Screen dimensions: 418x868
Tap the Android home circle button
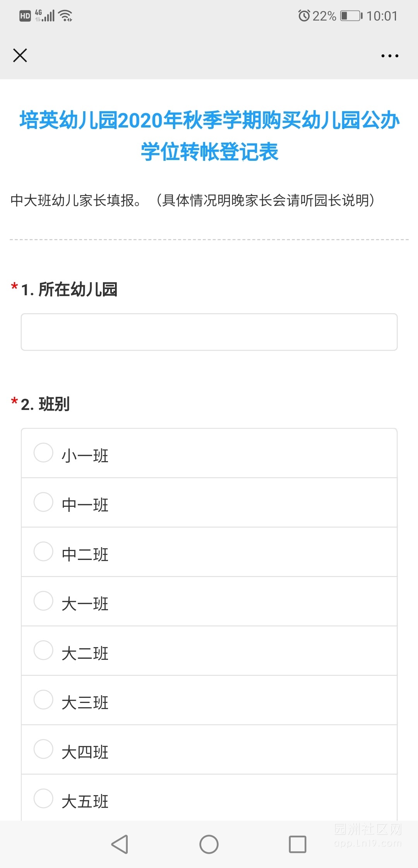(209, 844)
